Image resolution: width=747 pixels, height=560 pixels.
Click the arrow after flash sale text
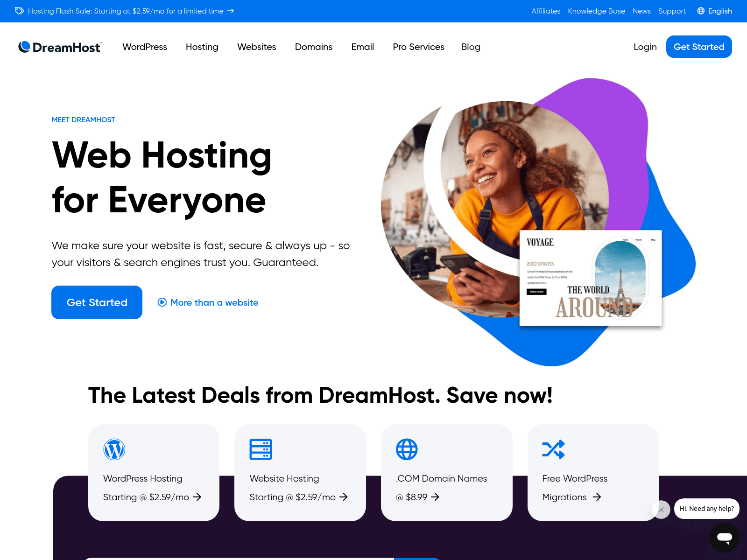pos(231,11)
